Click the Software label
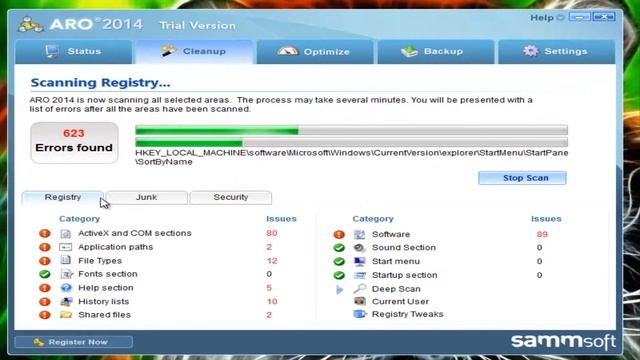The image size is (640, 360). click(x=391, y=234)
